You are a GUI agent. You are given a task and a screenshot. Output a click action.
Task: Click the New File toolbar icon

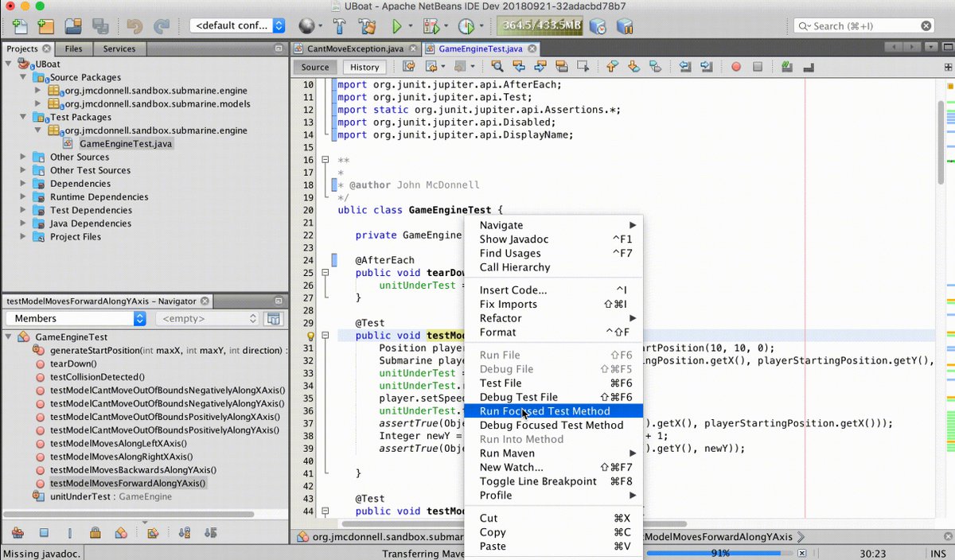pos(19,25)
